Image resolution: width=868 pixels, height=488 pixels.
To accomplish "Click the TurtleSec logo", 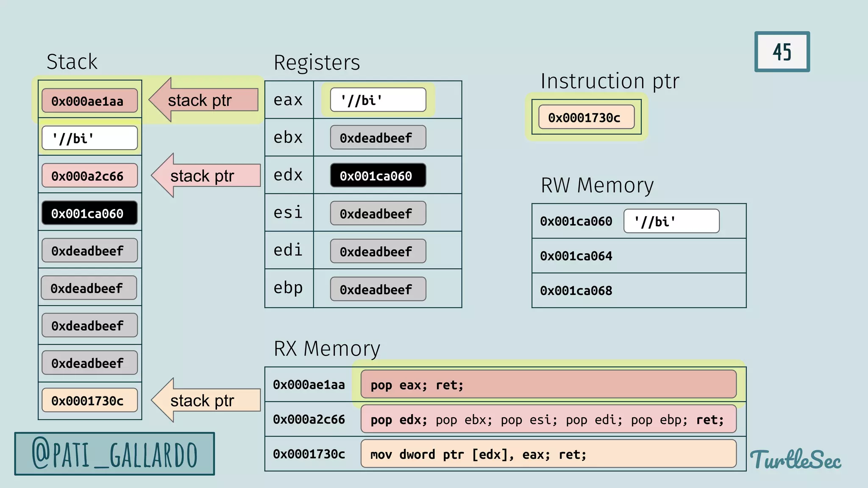I will pos(796,460).
